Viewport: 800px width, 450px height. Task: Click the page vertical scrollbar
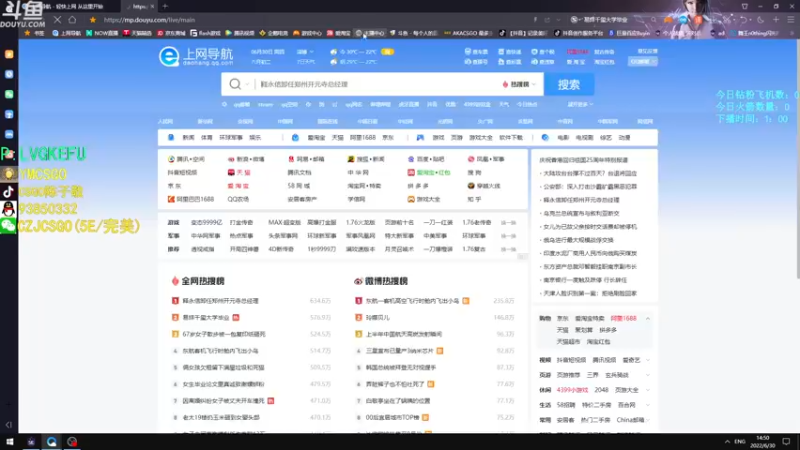[797, 158]
